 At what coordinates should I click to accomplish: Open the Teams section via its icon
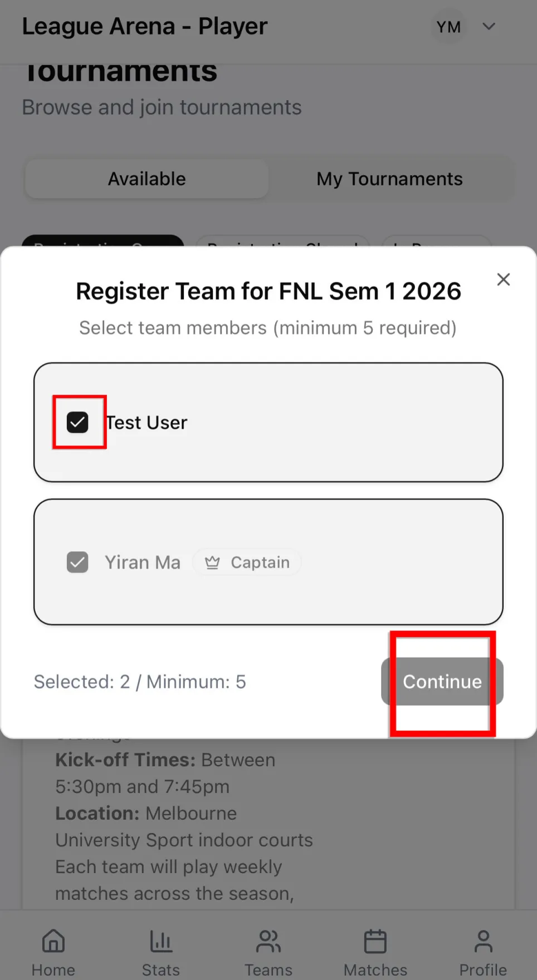tap(268, 947)
